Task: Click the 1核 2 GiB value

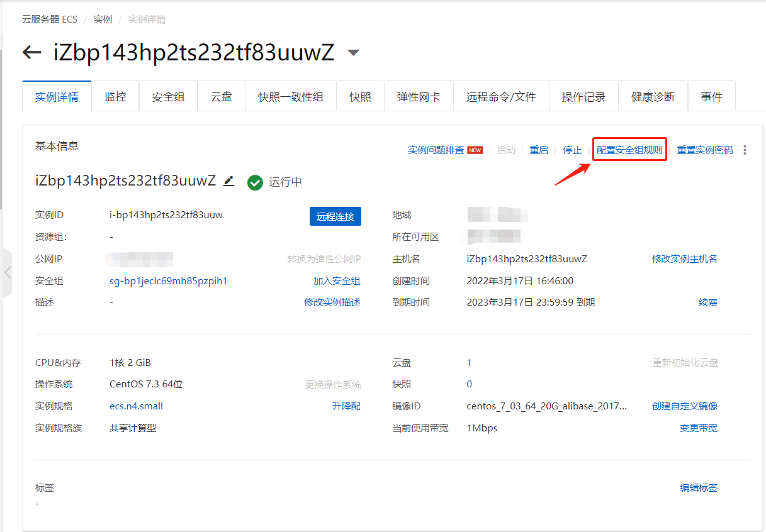Action: point(130,363)
